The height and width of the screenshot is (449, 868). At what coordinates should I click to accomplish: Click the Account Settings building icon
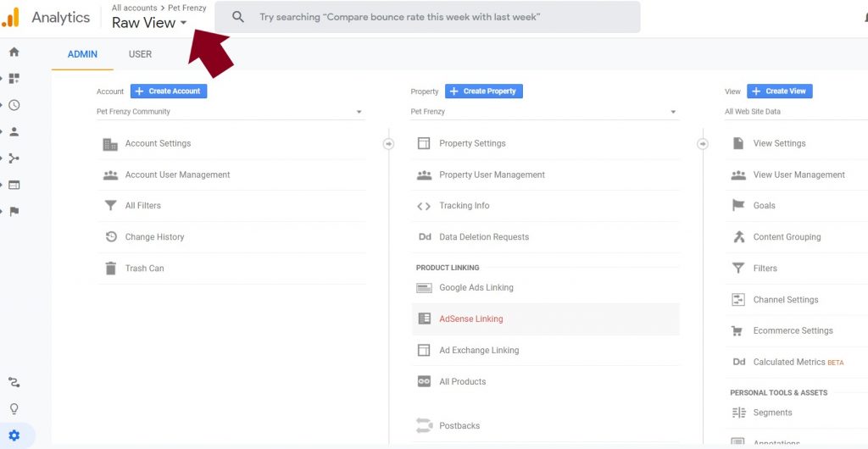click(x=111, y=144)
